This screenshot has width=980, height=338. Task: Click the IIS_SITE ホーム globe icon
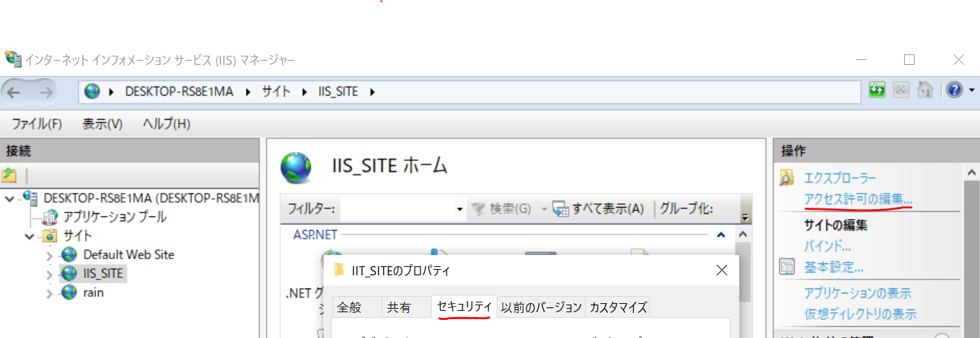tap(295, 168)
